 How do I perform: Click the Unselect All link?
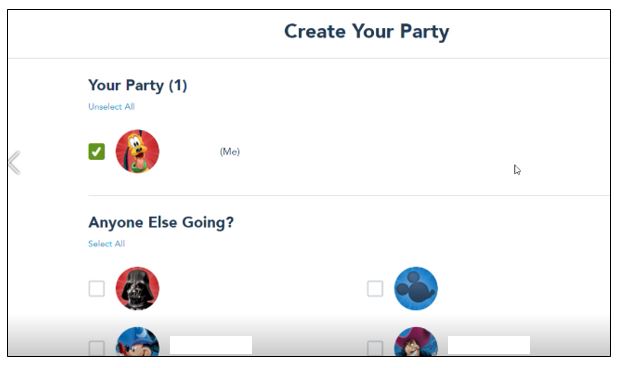pyautogui.click(x=112, y=107)
